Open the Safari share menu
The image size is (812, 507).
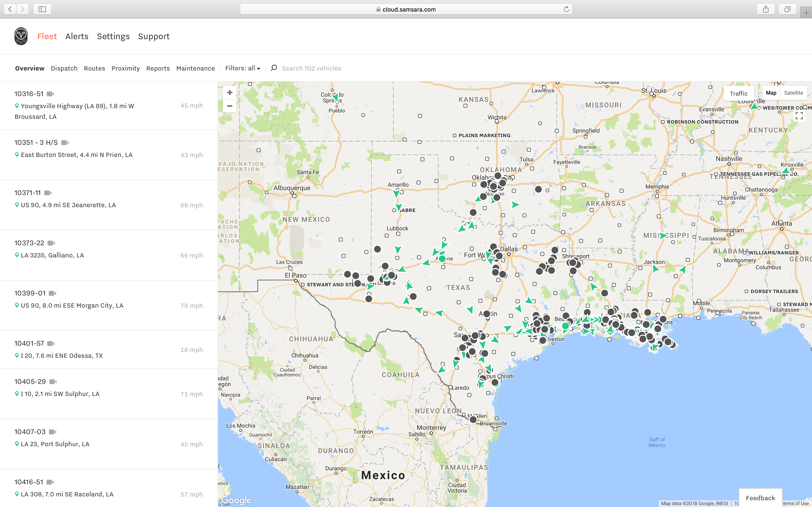[765, 9]
